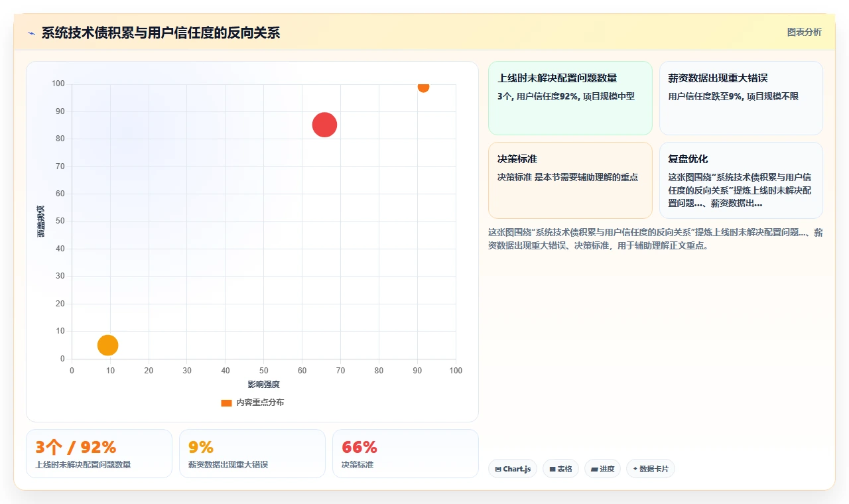
Task: Click the summary paragraph starting 这张图围绕
Action: pos(655,239)
